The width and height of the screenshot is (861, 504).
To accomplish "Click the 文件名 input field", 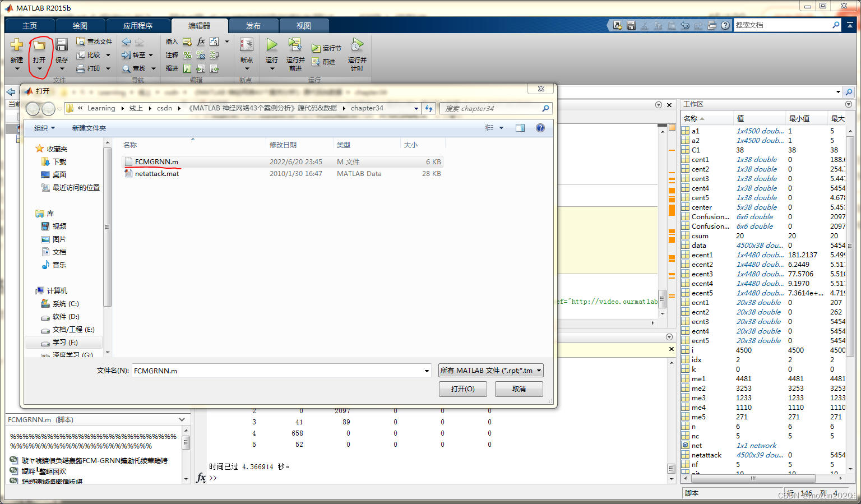I will click(x=281, y=371).
